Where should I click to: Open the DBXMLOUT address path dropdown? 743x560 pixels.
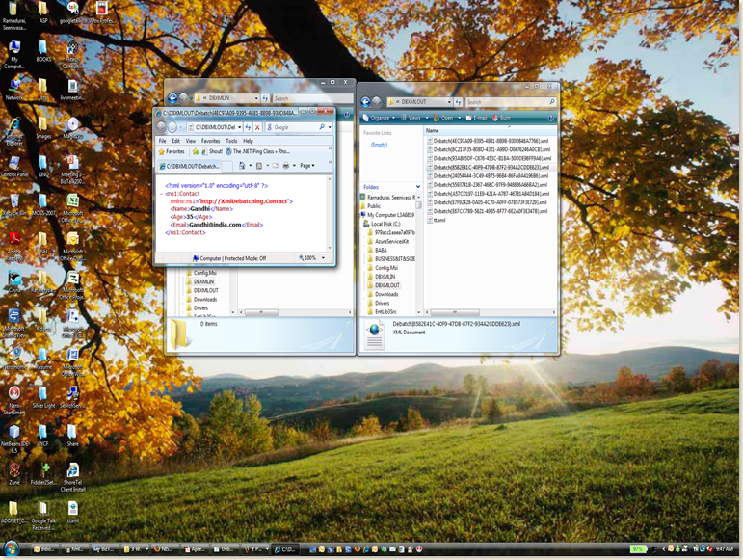(449, 102)
